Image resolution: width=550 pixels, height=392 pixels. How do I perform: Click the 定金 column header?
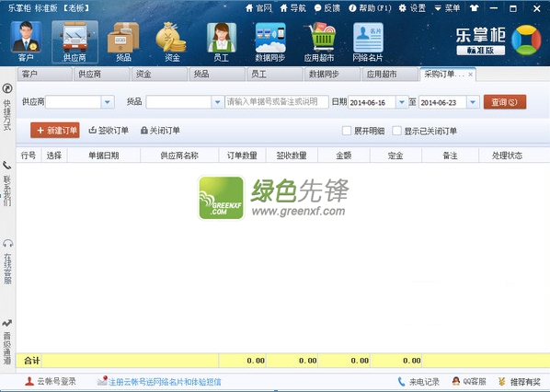point(395,156)
